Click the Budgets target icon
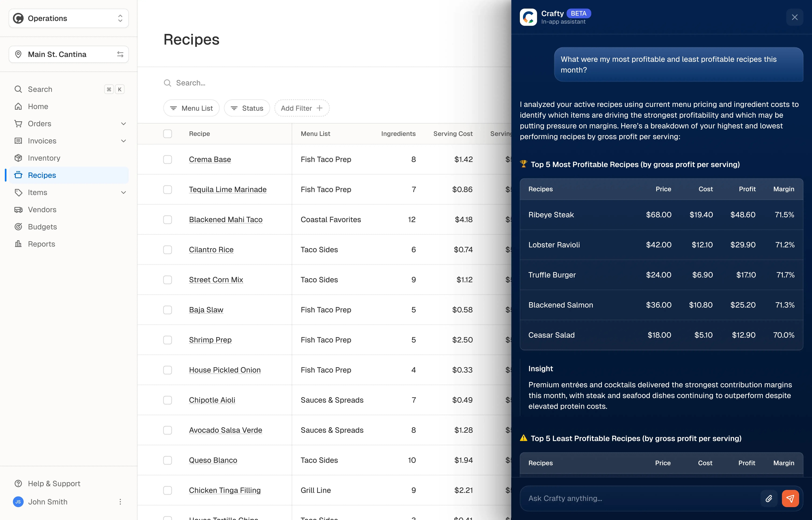 pyautogui.click(x=18, y=227)
